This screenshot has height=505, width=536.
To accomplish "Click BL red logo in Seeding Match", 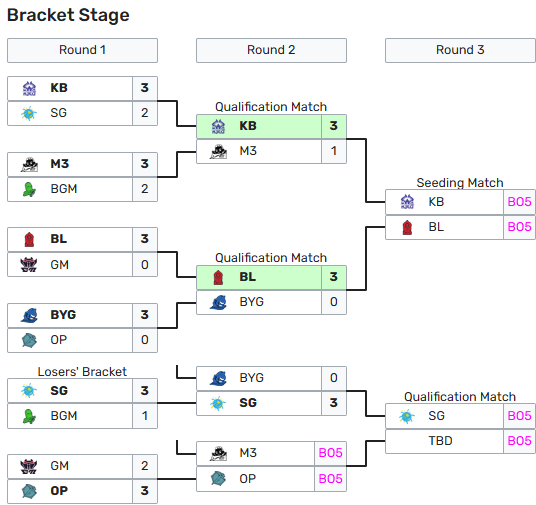I will 407,228.
